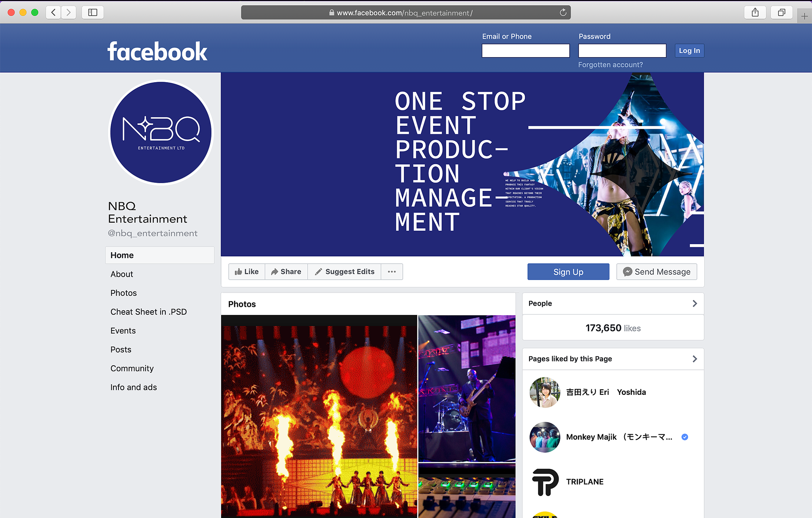The image size is (812, 518).
Task: Open the About section
Action: (122, 274)
